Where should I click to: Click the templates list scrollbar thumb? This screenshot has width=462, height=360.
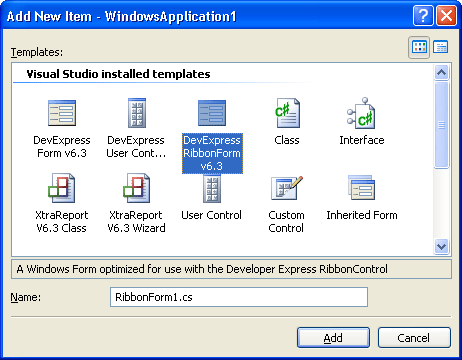click(442, 125)
